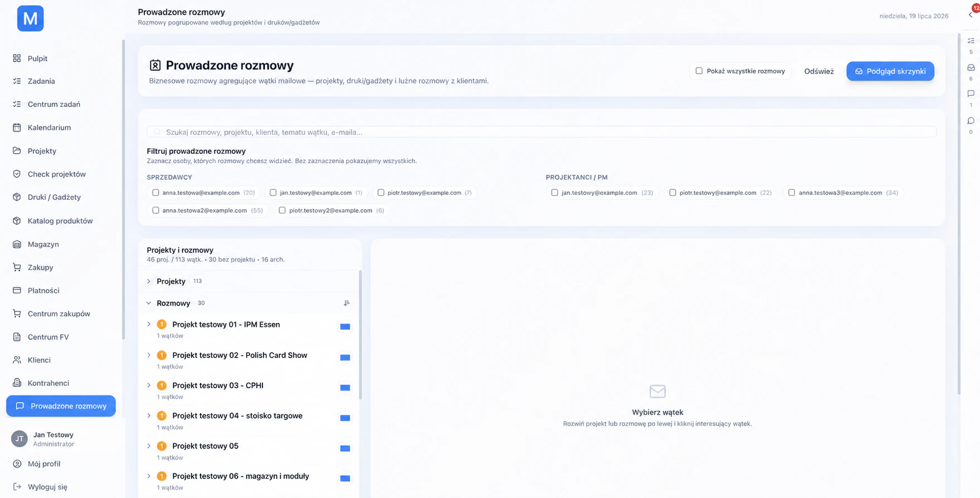980x498 pixels.
Task: Click the Kontrahenci building icon
Action: tap(17, 383)
